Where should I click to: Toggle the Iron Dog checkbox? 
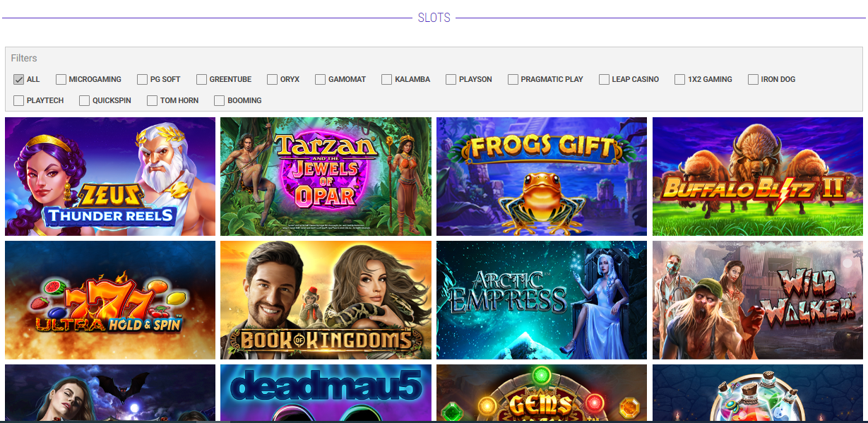tap(754, 79)
